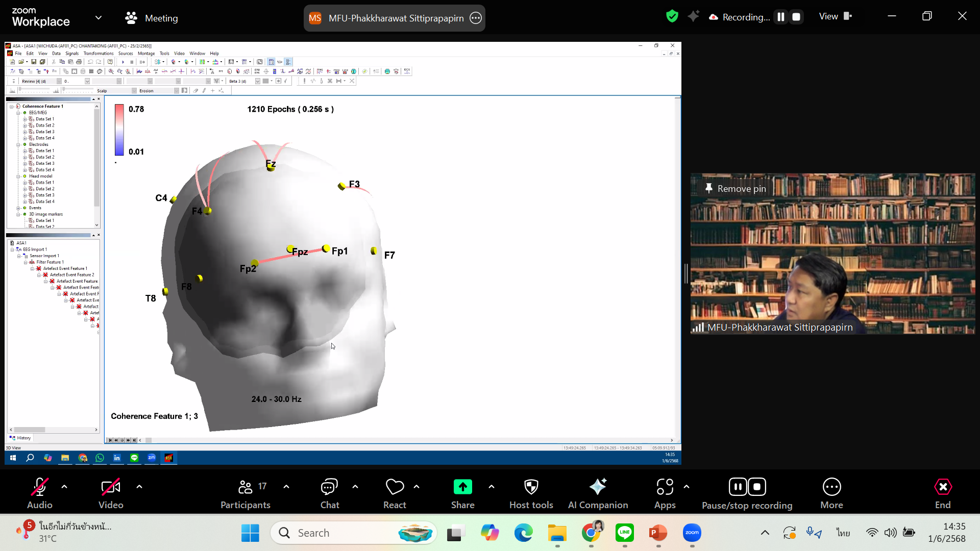The image size is (980, 551).
Task: Collapse the Coherence Feature 1 tree node
Action: [11, 106]
